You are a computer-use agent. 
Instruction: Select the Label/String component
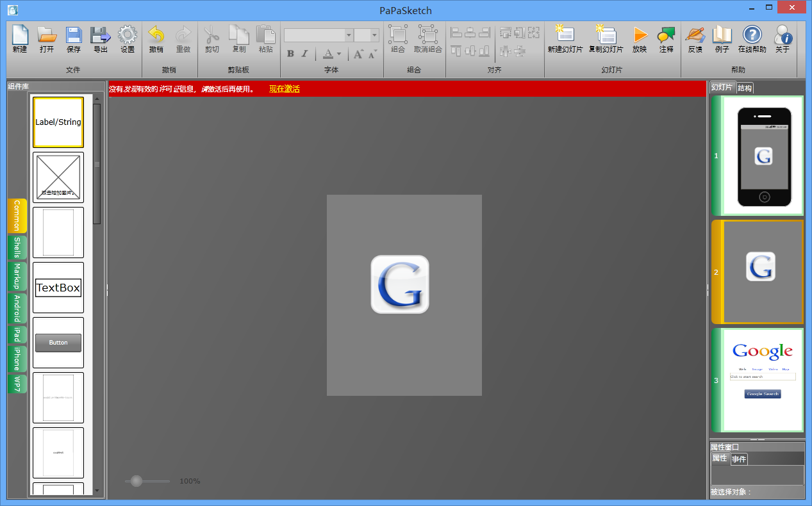pyautogui.click(x=58, y=122)
